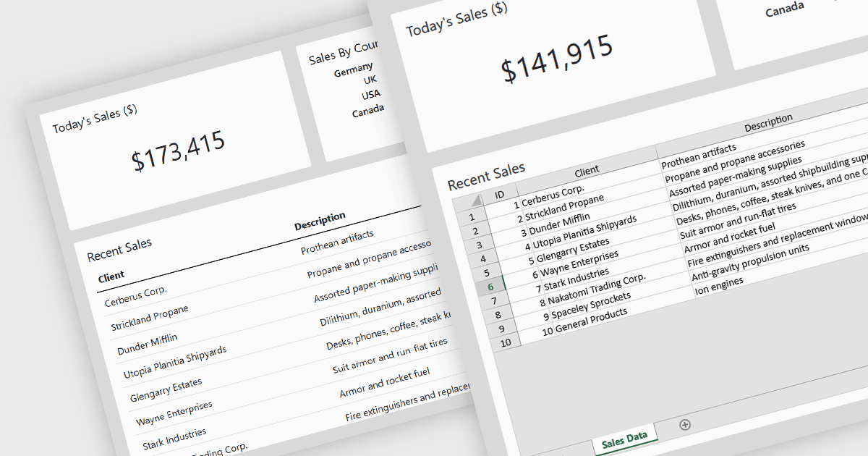Click the $141,915 sales figure in the right window
868x456 pixels.
(558, 58)
